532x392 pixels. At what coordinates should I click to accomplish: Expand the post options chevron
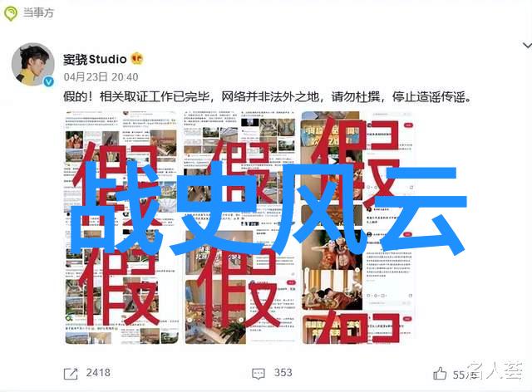point(527,45)
